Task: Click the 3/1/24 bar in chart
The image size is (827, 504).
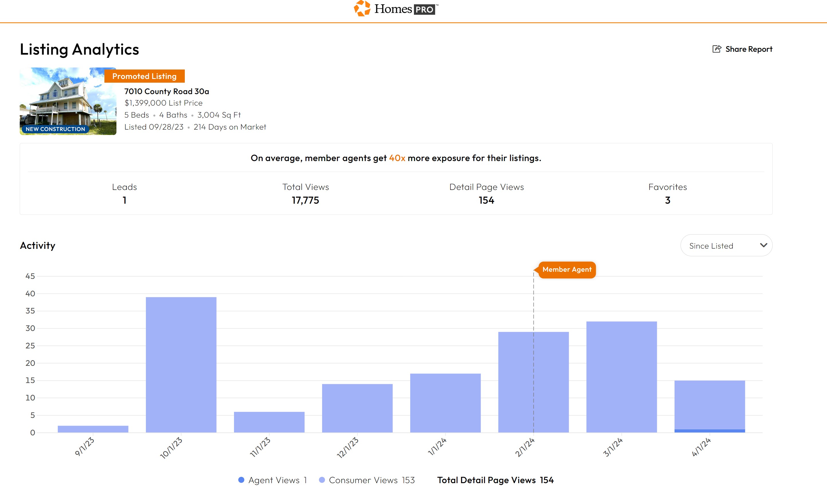Action: click(621, 376)
